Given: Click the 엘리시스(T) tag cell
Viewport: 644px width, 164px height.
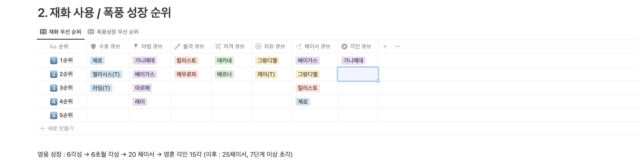Looking at the screenshot, I should [x=106, y=74].
